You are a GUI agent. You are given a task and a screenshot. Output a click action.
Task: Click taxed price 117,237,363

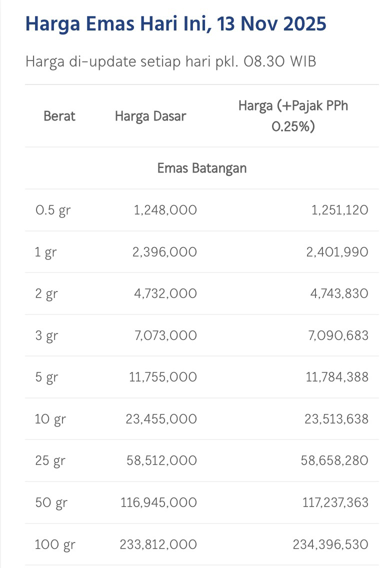coord(335,502)
